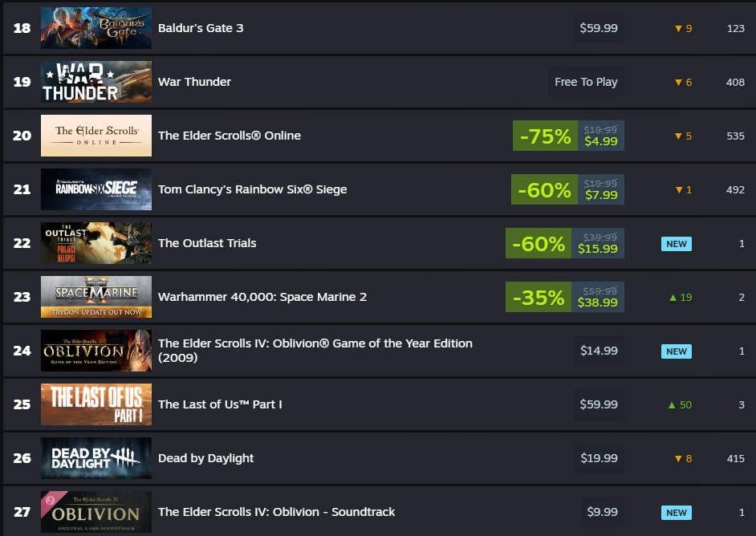Click the War Thunder title text
Image resolution: width=756 pixels, height=536 pixels.
(194, 82)
